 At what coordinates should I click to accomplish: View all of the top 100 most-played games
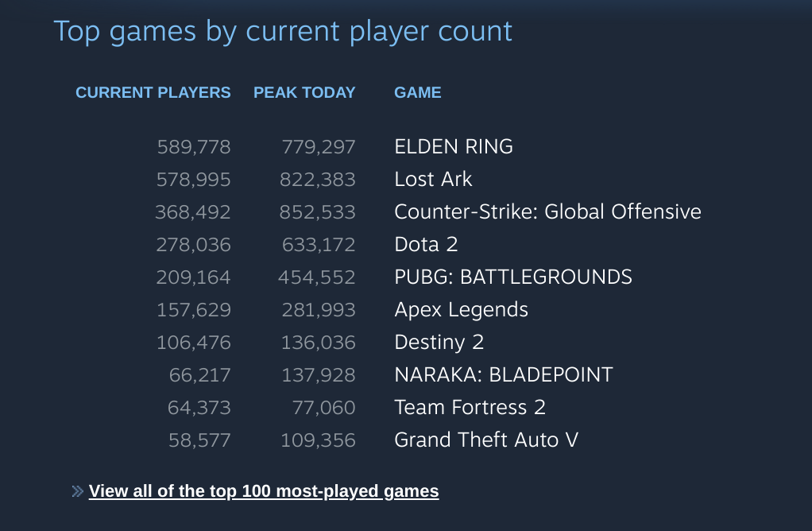(264, 491)
